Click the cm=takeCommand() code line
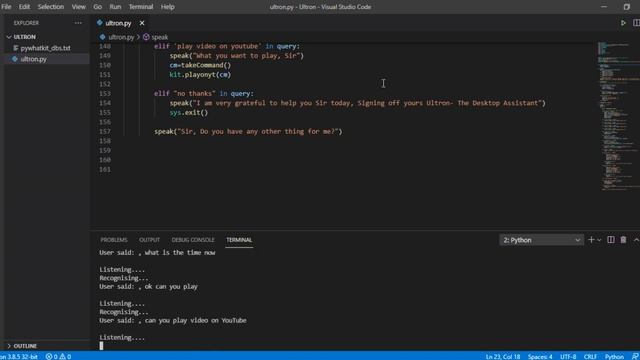The height and width of the screenshot is (360, 640). (x=200, y=65)
